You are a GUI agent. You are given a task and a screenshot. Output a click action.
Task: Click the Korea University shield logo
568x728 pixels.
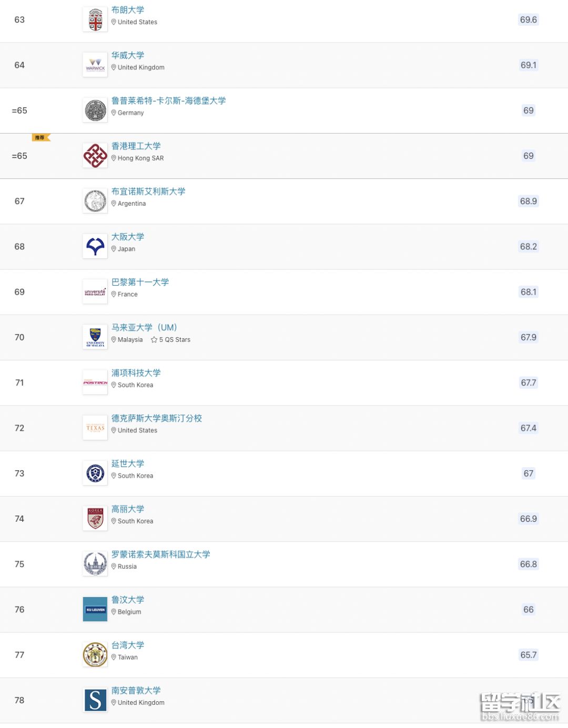click(x=95, y=519)
